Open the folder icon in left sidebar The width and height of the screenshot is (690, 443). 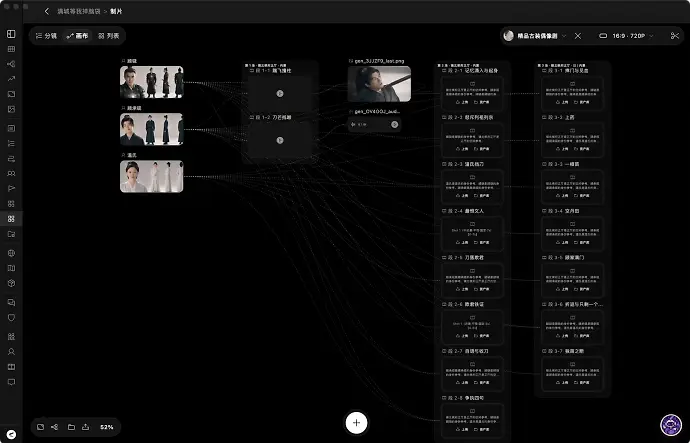coord(11,234)
